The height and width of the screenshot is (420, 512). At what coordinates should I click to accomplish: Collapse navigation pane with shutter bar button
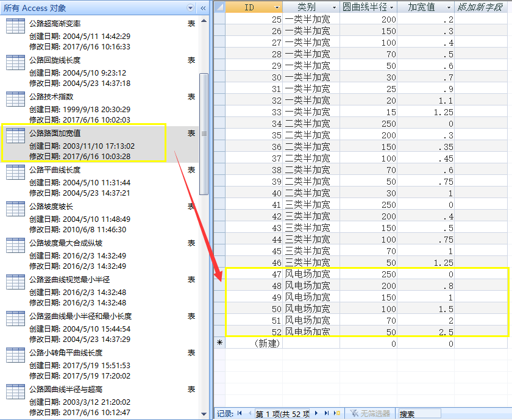[203, 8]
